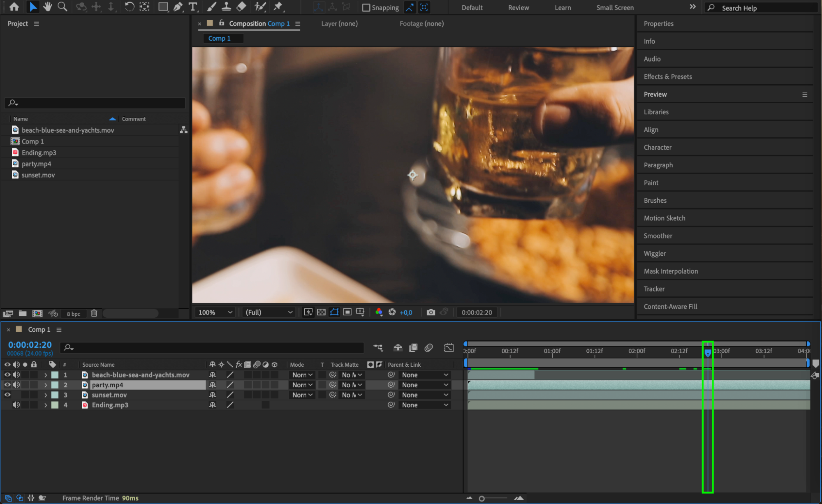This screenshot has width=822, height=504.
Task: Select the Puppet Pin tool
Action: [x=278, y=7]
